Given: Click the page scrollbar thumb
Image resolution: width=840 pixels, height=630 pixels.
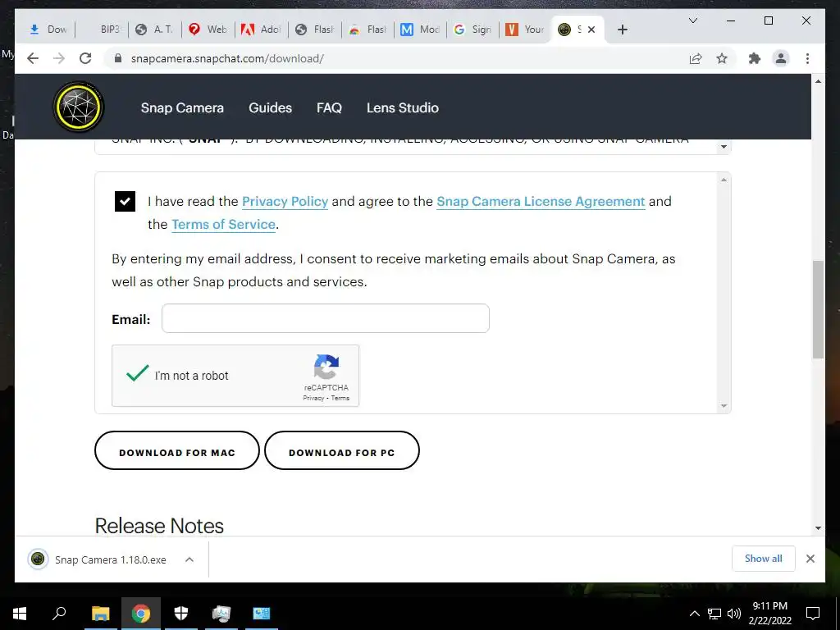Looking at the screenshot, I should click(x=818, y=309).
